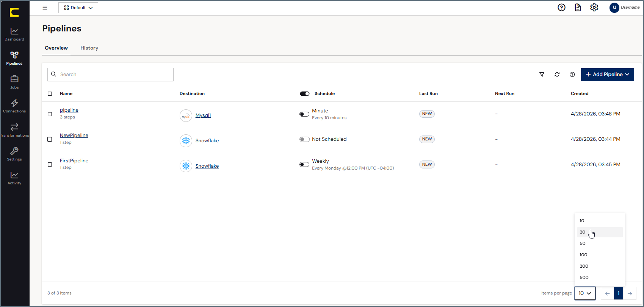This screenshot has width=644, height=307.
Task: Go to Jobs in the sidebar
Action: pos(14,82)
